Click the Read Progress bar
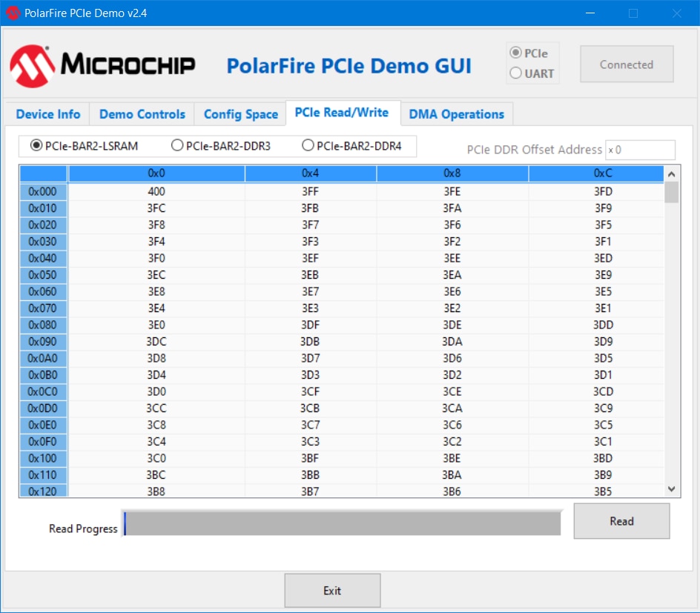The height and width of the screenshot is (613, 700). coord(342,523)
